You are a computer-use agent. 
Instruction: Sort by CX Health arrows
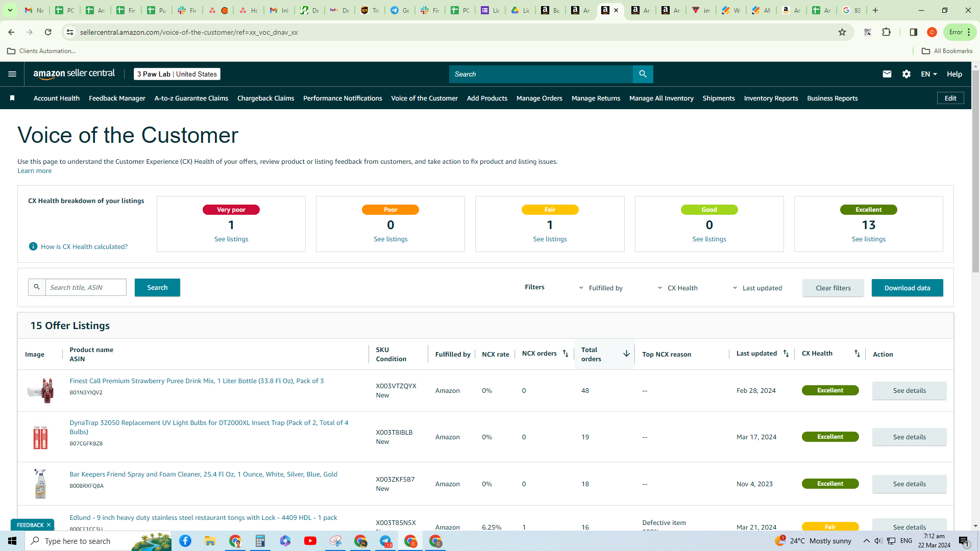point(857,353)
